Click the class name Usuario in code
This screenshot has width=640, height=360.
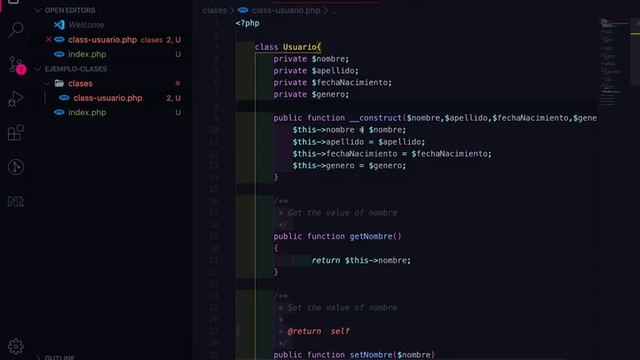(x=300, y=47)
